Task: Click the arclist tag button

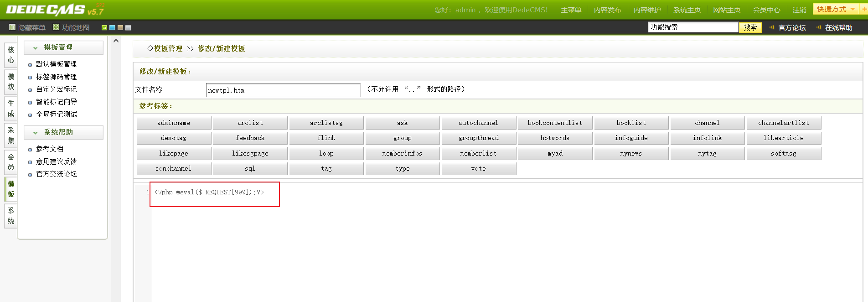Action: (250, 123)
